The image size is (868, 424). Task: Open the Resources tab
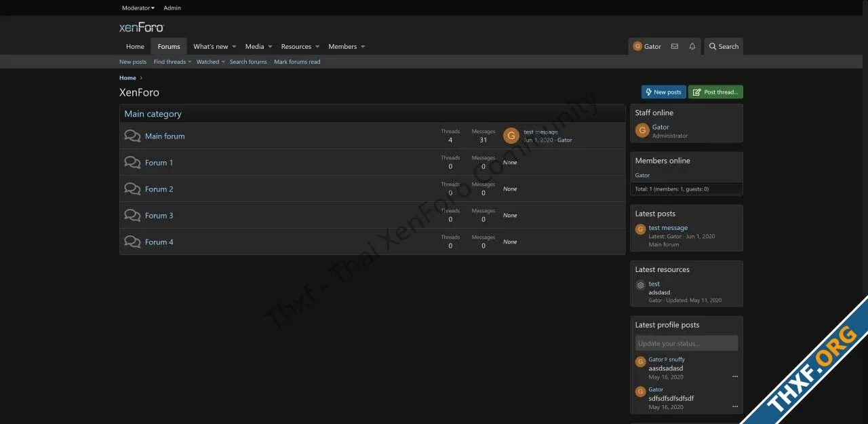[x=296, y=47]
